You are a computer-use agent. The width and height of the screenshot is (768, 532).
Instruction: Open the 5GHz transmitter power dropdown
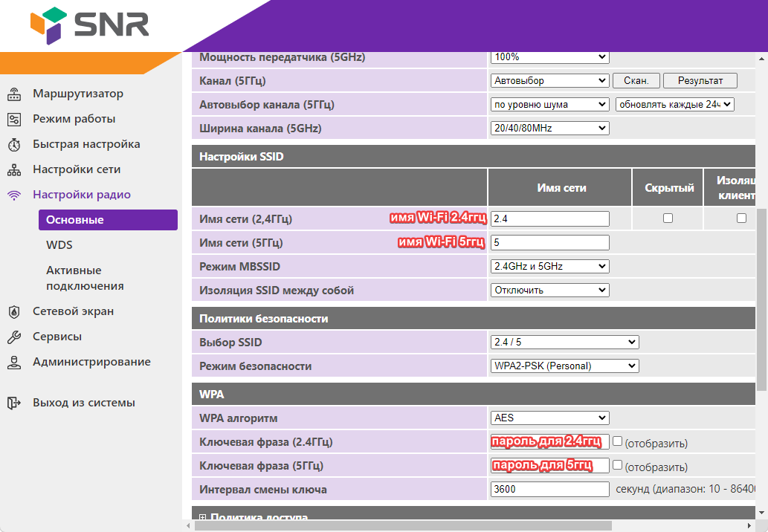pos(549,56)
